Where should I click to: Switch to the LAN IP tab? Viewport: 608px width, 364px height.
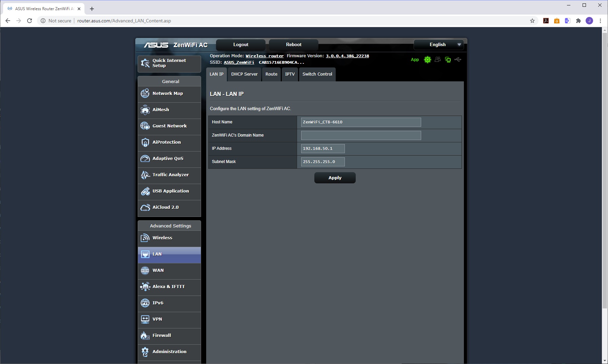[216, 74]
